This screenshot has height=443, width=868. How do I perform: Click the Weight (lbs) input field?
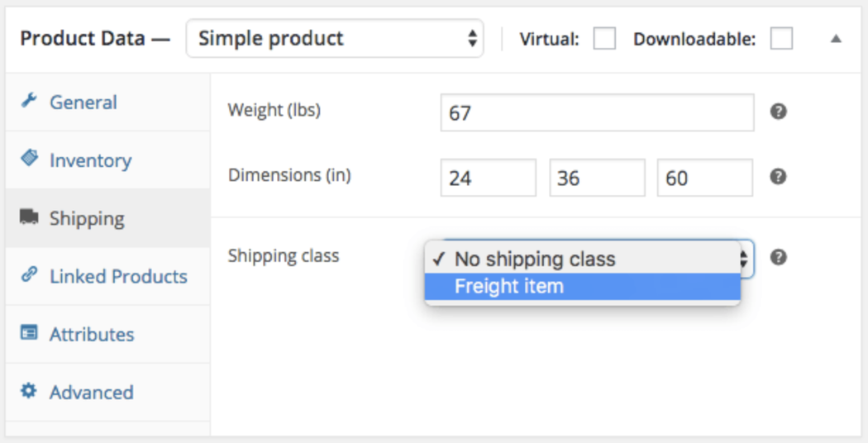[597, 112]
